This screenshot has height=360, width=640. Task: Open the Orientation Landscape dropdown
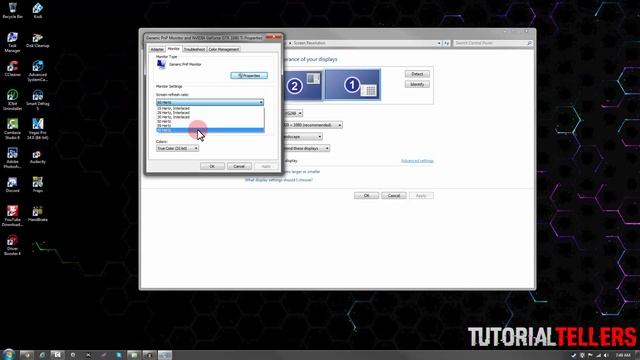(x=302, y=137)
